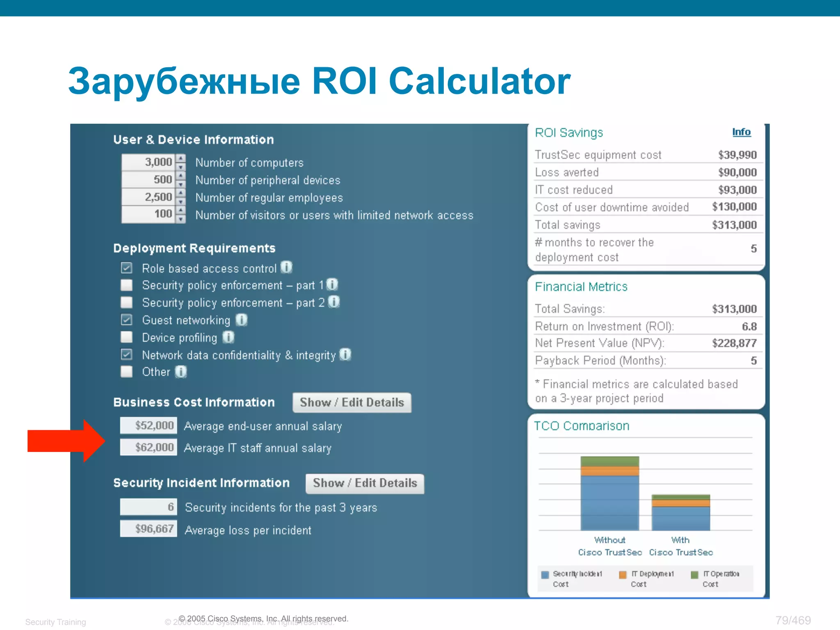
Task: Click Show / Edit Details for Security Incident
Action: (365, 483)
